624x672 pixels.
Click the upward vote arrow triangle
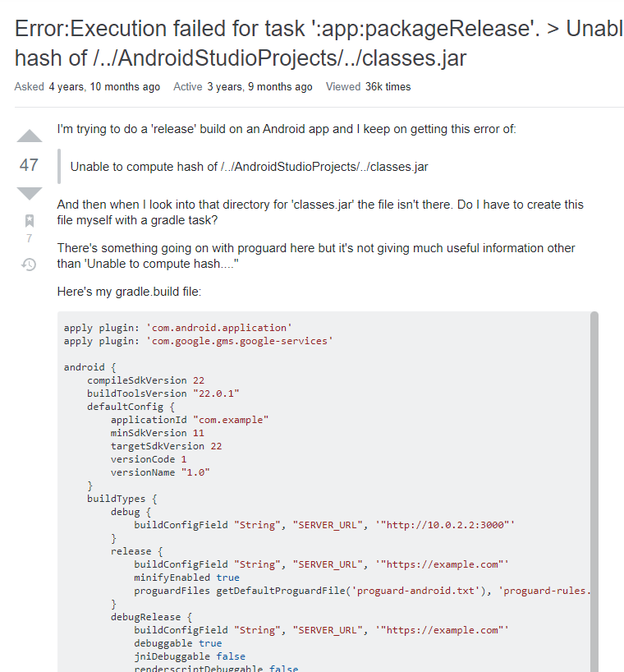tap(29, 136)
